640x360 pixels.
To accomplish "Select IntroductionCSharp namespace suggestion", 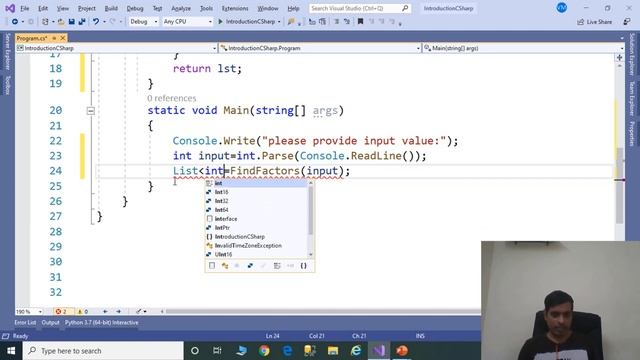I will pos(257,237).
